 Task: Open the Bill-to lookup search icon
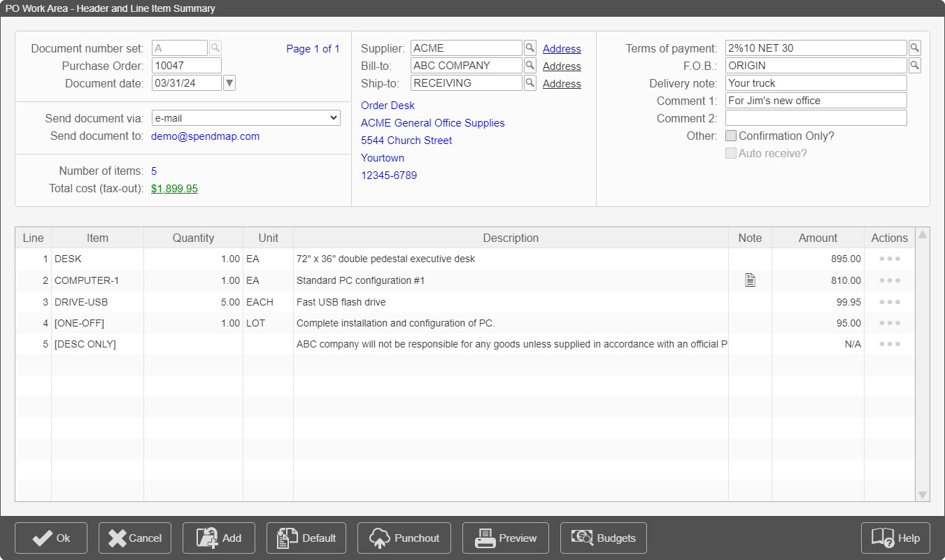(530, 65)
